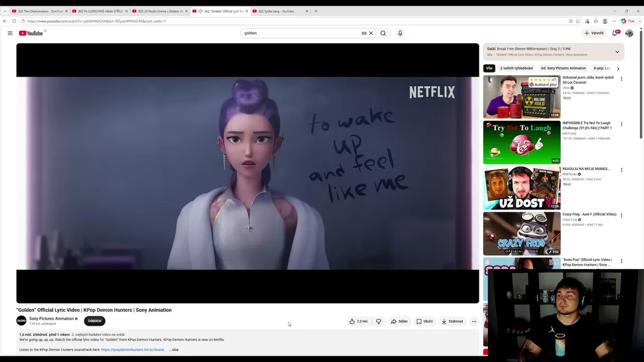Open the browser profile icon
The image size is (644, 362).
605,21
